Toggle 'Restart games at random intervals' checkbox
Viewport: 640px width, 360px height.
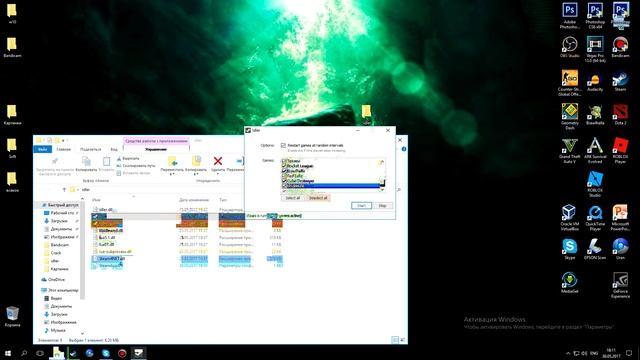pos(283,145)
